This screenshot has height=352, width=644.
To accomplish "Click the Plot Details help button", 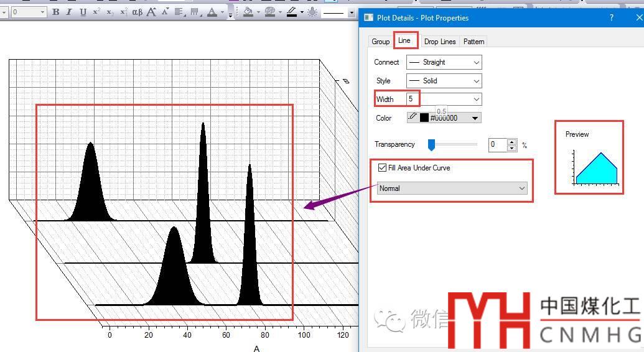I will pos(611,18).
